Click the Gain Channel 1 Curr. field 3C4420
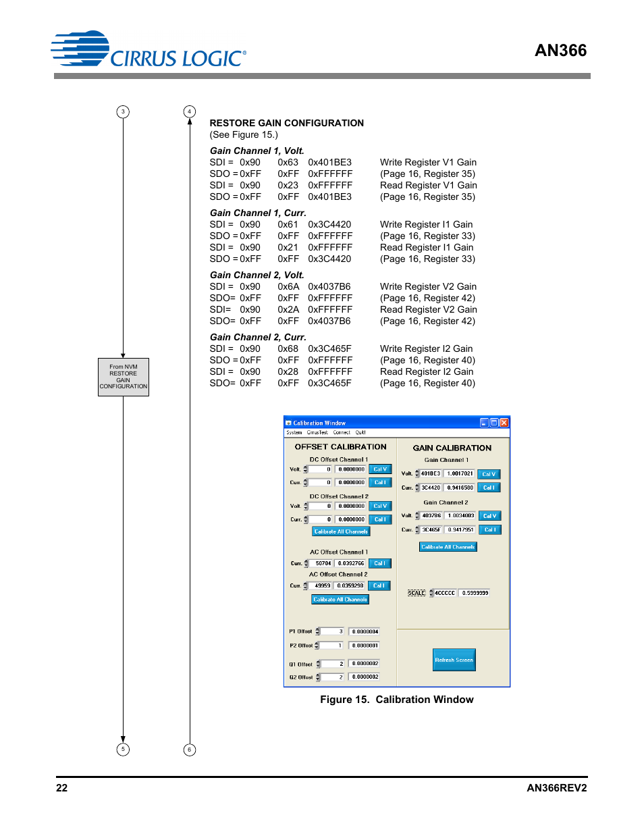Viewport: 644px width, 834px height. point(431,488)
